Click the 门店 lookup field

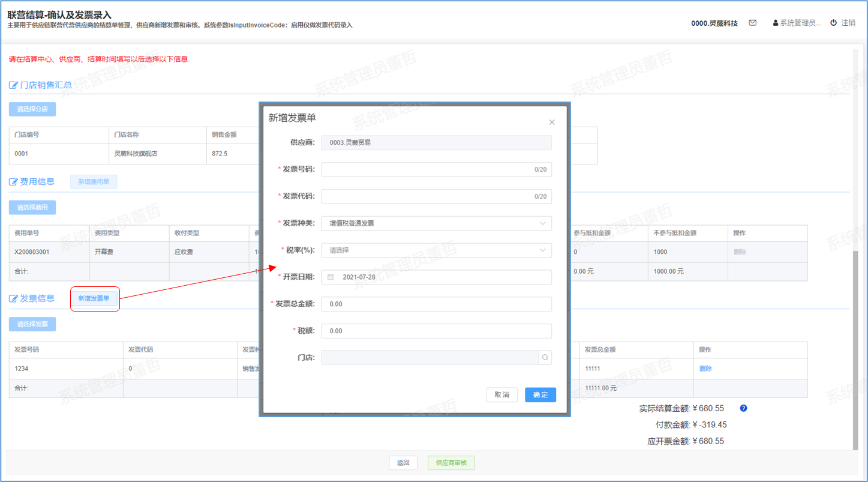(430, 357)
